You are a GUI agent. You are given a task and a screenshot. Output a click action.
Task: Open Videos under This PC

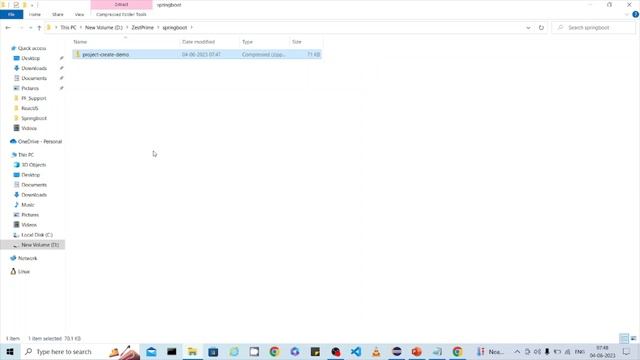click(x=29, y=225)
